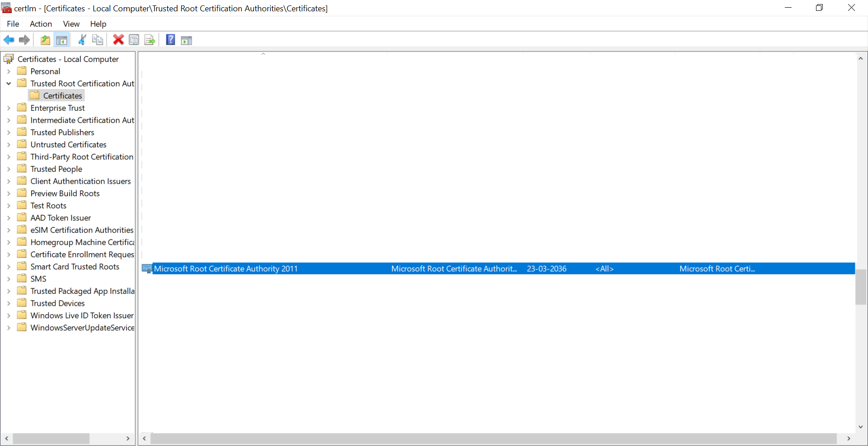Collapse Trusted Root Certification Authorities node

pos(9,84)
